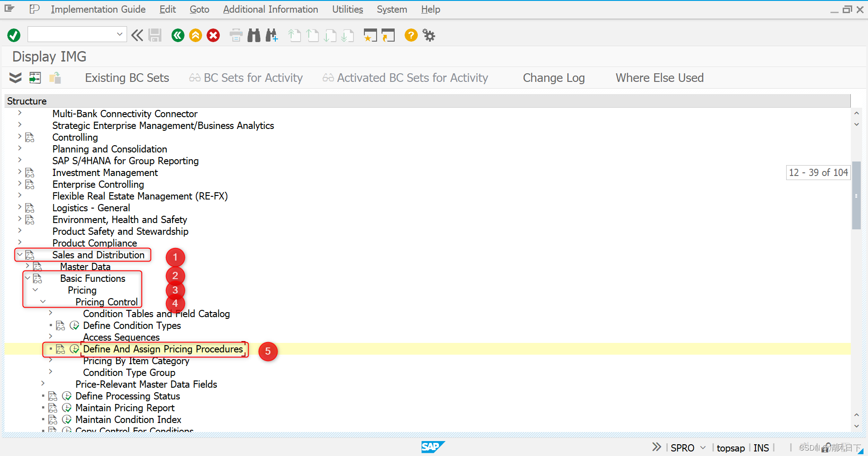Click the grayed clipboard icon beside Position
The height and width of the screenshot is (456, 868).
click(55, 78)
